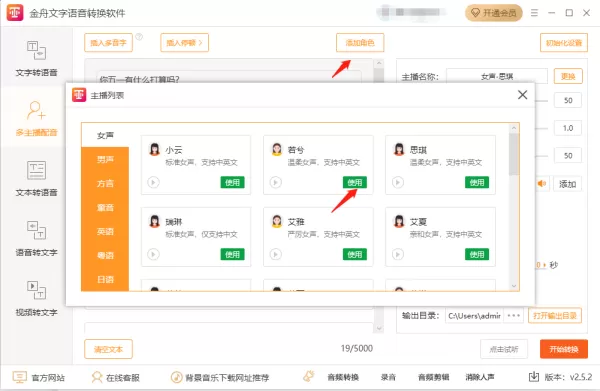Click the orange speaker icon
This screenshot has width=600, height=391.
[x=542, y=184]
